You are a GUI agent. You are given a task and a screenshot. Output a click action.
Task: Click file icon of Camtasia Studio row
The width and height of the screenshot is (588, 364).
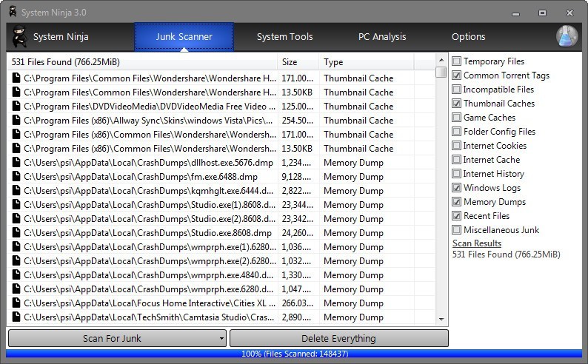tap(16, 317)
